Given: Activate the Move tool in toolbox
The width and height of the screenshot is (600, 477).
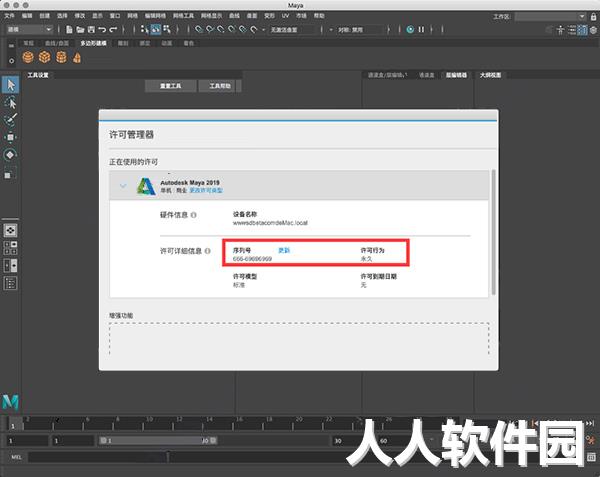Looking at the screenshot, I should click(x=10, y=137).
